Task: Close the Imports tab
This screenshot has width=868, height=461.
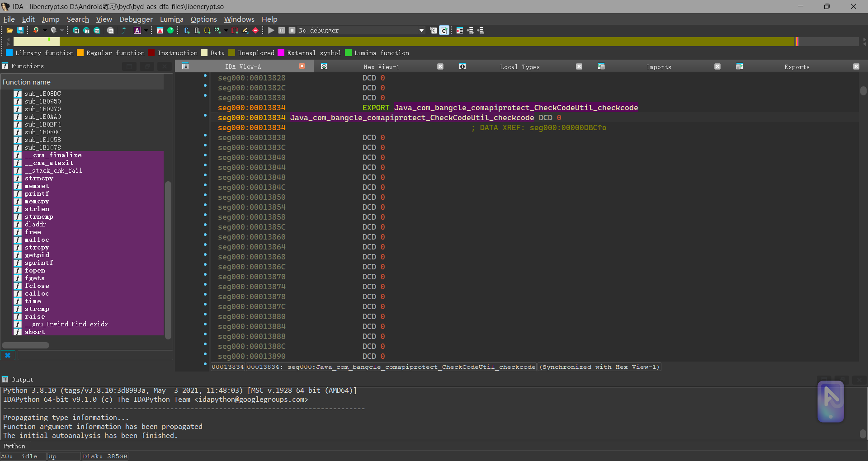Action: (717, 66)
